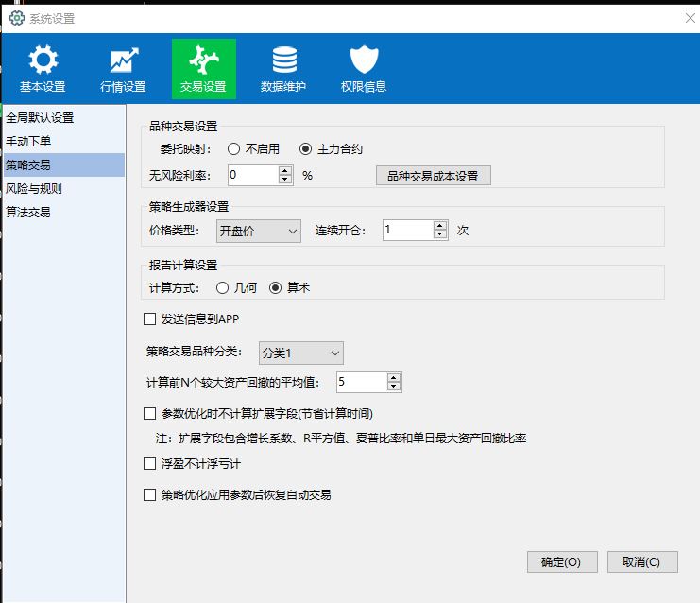Click the 品种交易成本设置 button
The image size is (700, 603).
433,176
